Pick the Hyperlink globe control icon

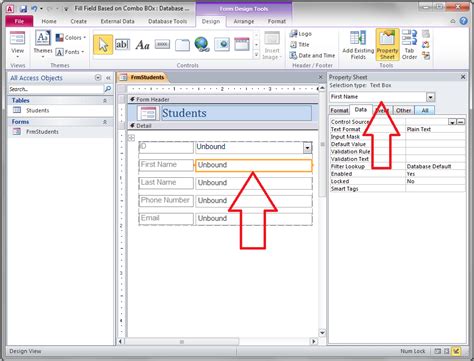[202, 44]
